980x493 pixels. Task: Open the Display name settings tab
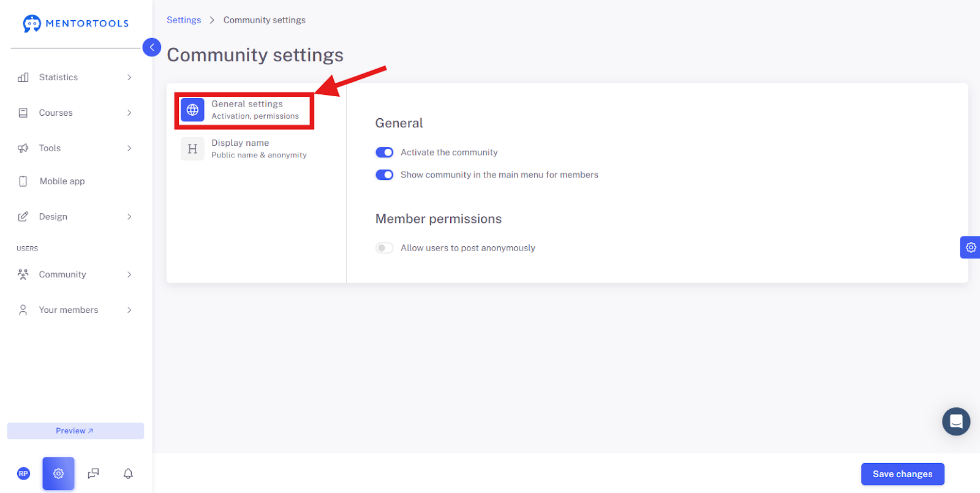pos(244,149)
